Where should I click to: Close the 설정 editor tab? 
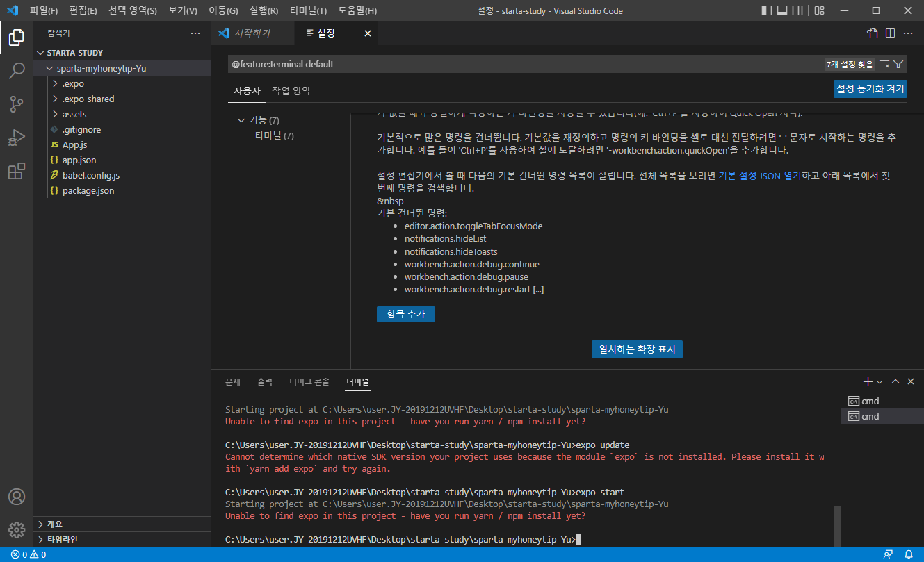coord(368,33)
